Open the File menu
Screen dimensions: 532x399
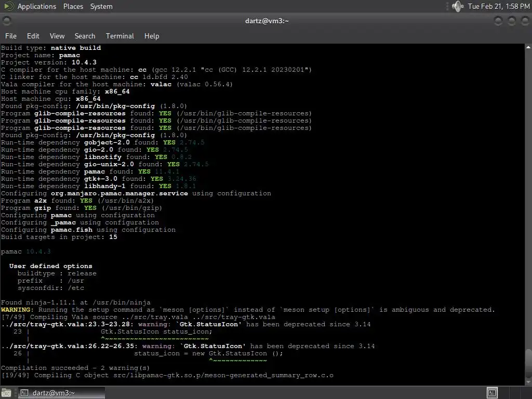click(10, 36)
